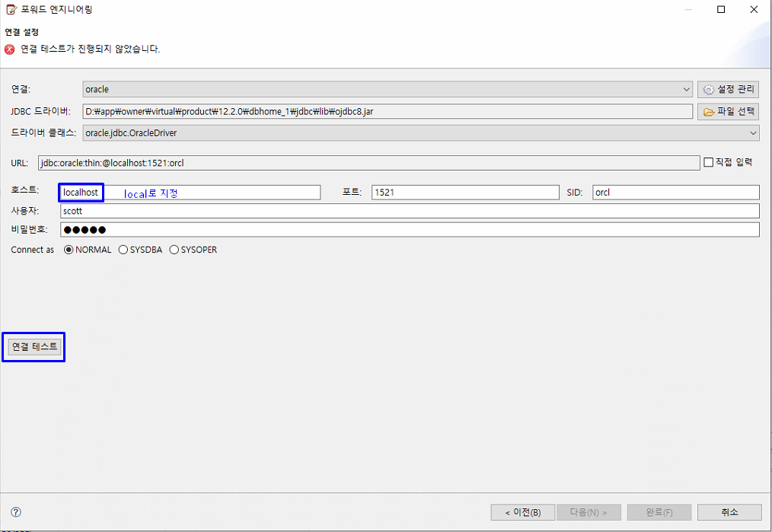Click the SID orcl field
The height and width of the screenshot is (532, 772).
[x=676, y=193]
